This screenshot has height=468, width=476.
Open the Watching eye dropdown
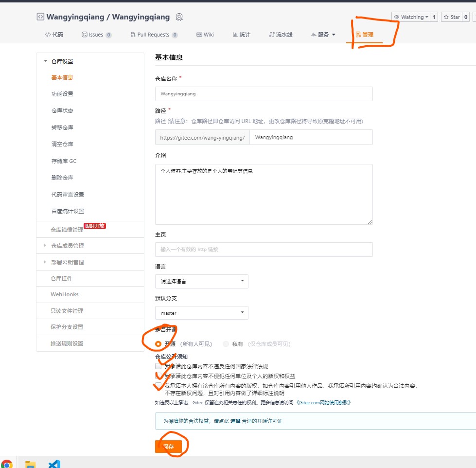coord(411,17)
